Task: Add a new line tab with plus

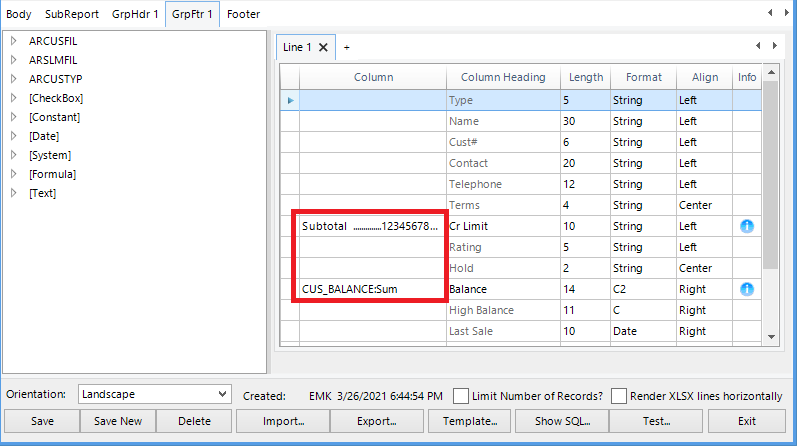Action: click(347, 47)
